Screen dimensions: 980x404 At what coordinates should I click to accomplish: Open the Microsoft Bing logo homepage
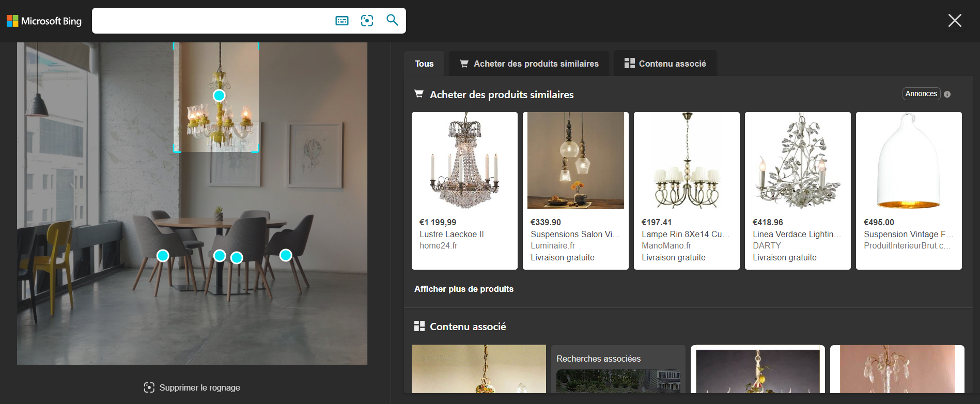[44, 21]
